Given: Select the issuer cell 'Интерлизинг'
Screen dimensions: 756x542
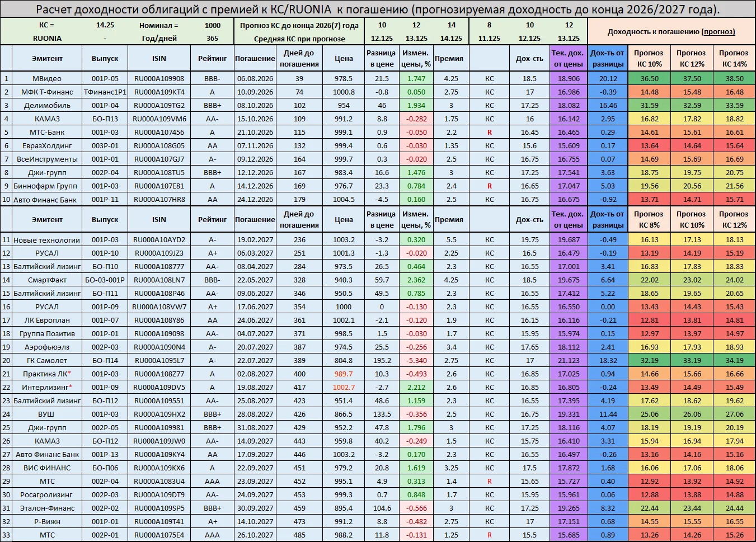Looking at the screenshot, I should tap(48, 388).
